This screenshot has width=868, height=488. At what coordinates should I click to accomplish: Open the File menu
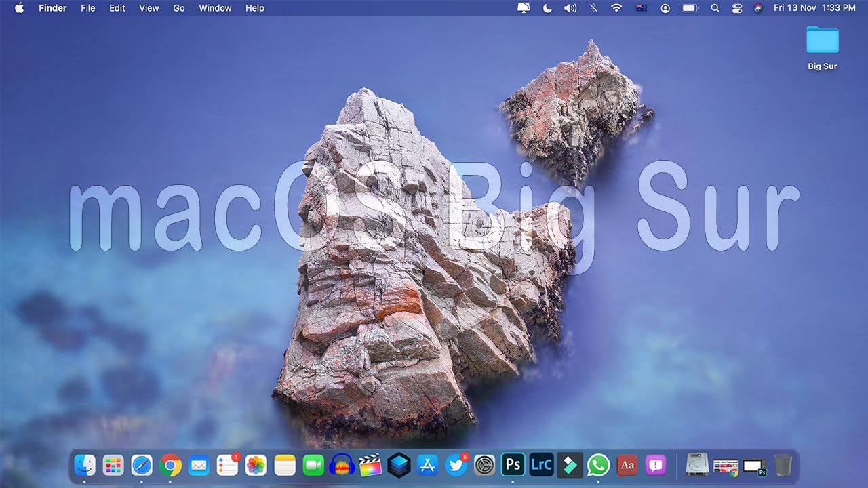click(x=87, y=8)
